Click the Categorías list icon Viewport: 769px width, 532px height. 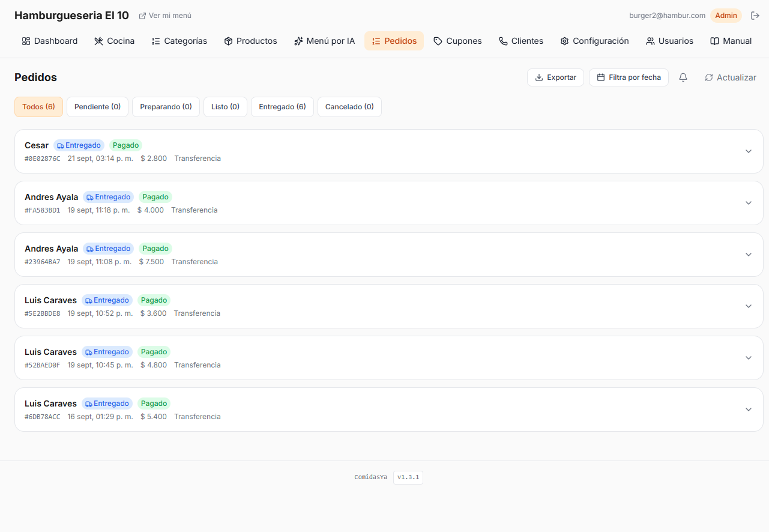155,41
